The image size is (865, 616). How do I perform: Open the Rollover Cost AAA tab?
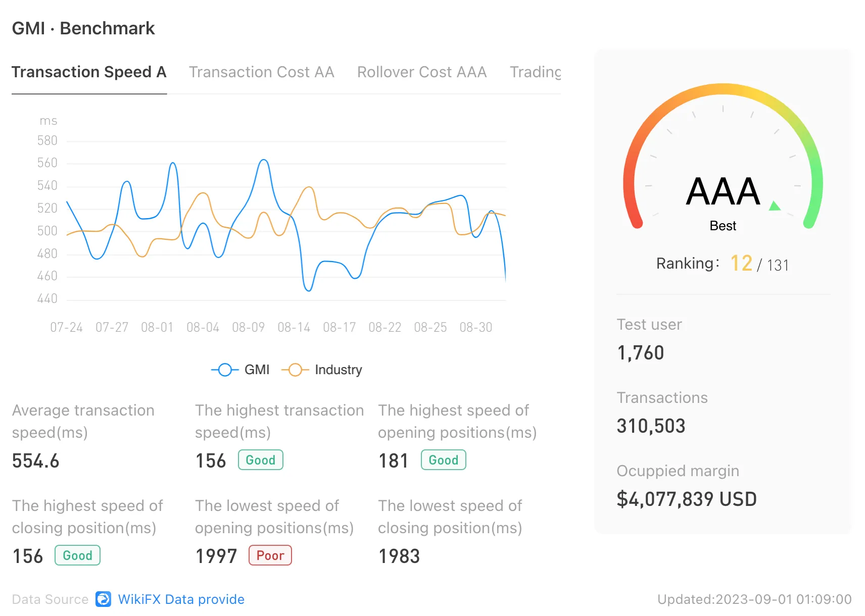422,72
